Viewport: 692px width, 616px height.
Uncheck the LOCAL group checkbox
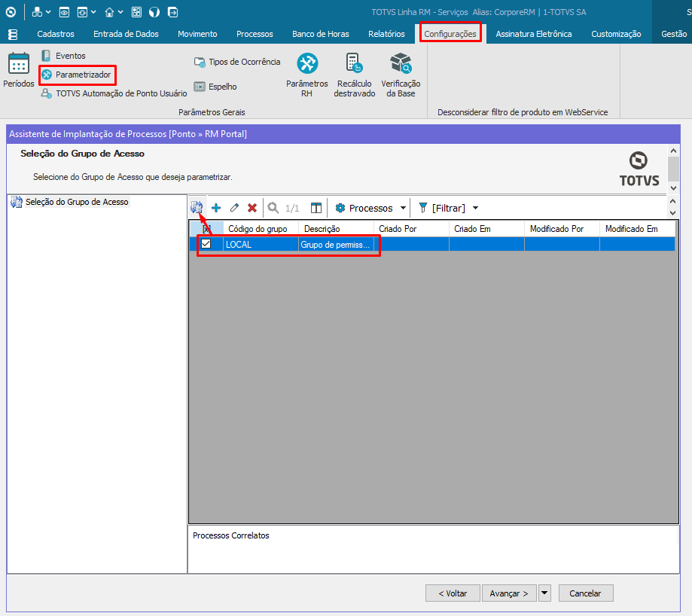[x=206, y=244]
